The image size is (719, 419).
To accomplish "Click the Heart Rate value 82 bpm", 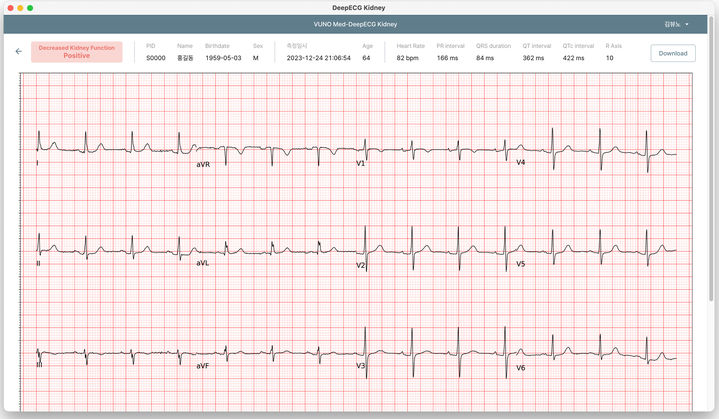I will click(x=407, y=59).
